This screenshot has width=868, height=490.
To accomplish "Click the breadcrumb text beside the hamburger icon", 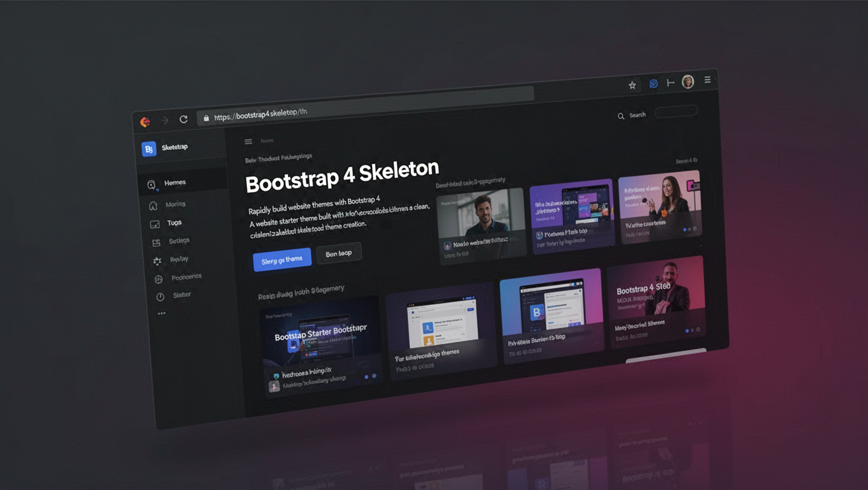I will pos(267,140).
